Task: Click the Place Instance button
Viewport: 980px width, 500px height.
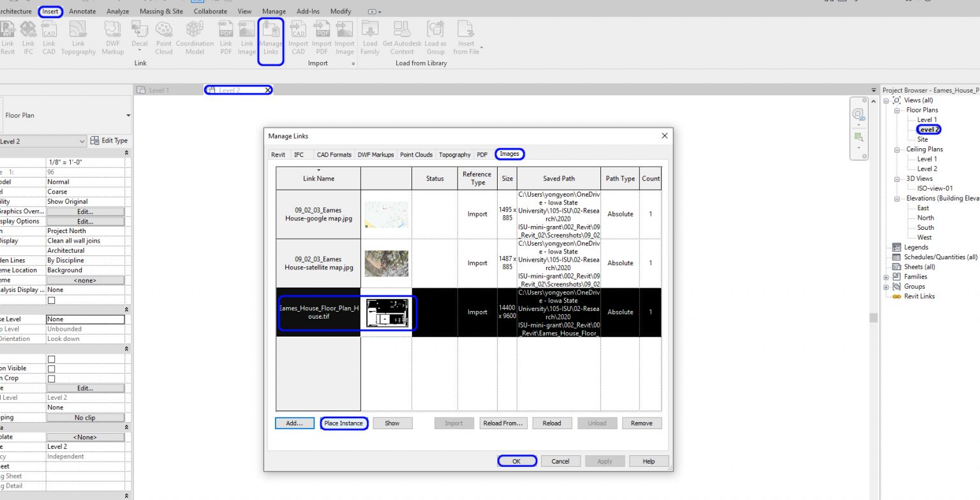Action: [344, 423]
